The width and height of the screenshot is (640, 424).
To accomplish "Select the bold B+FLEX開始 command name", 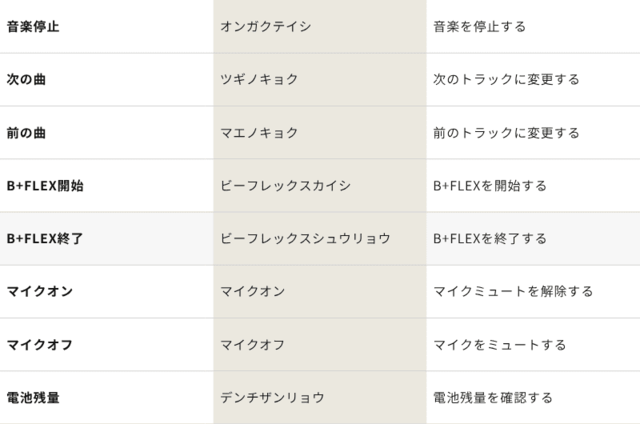I will 45,185.
